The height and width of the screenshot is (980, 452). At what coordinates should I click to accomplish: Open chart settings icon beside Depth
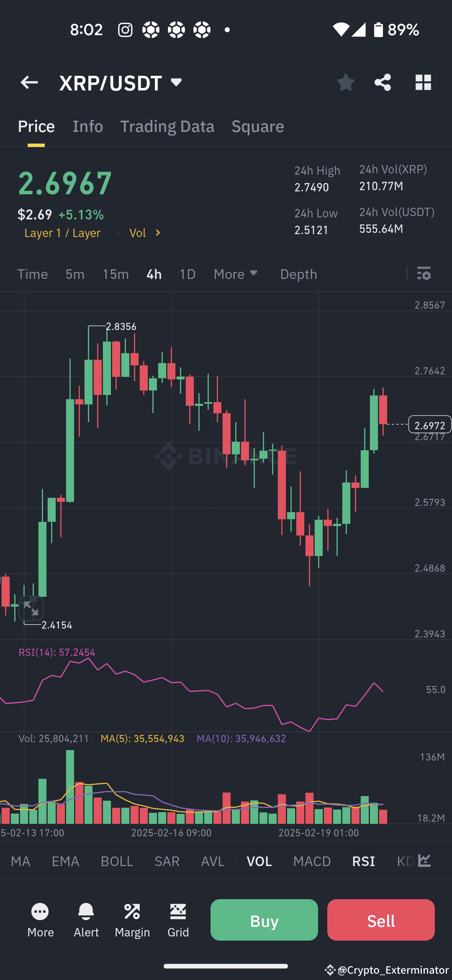coord(424,274)
